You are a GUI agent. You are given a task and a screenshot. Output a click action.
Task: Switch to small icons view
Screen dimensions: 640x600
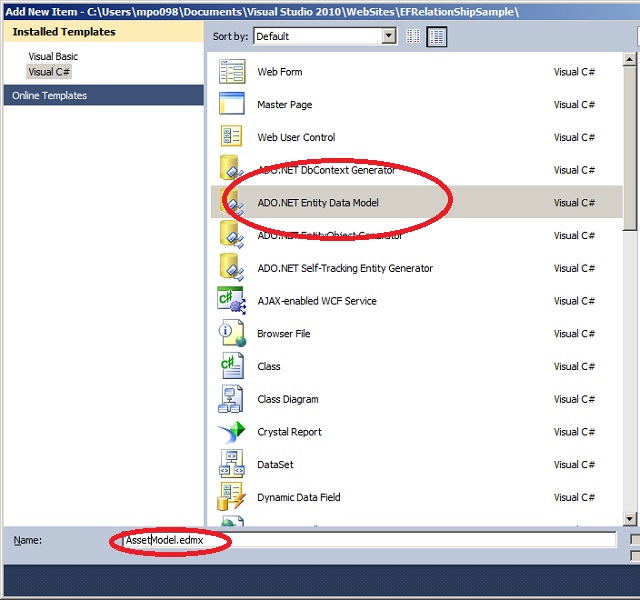pos(413,36)
